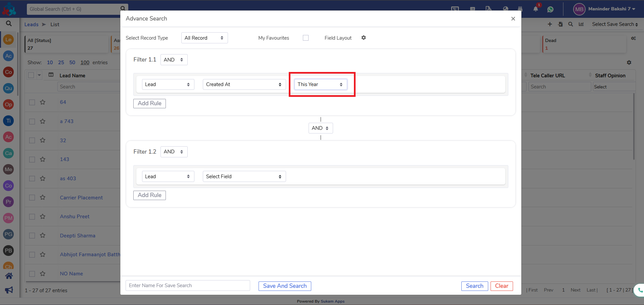Check the row checkbox for Carrier Placement

pyautogui.click(x=32, y=198)
